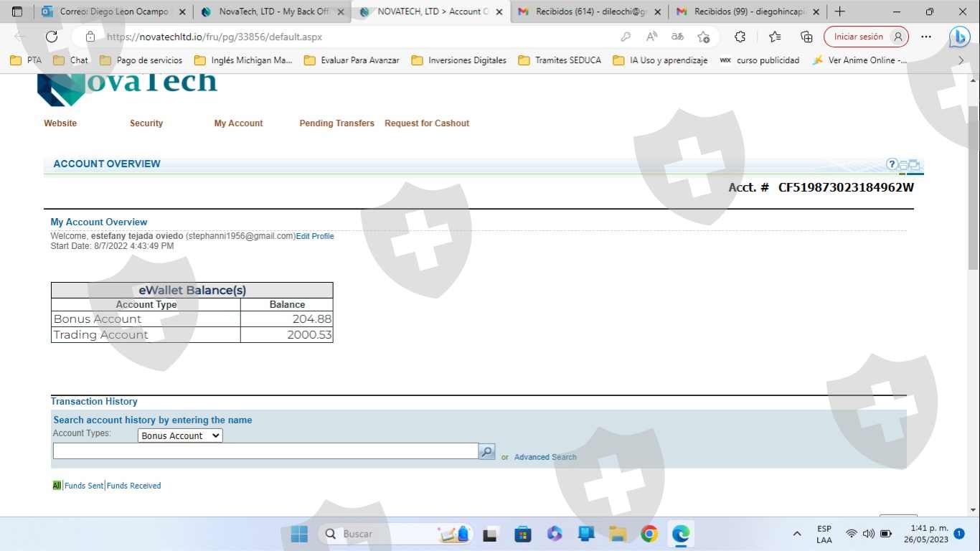The height and width of the screenshot is (551, 980).
Task: Open the clock showing 1:41 p. m.
Action: coord(925,534)
